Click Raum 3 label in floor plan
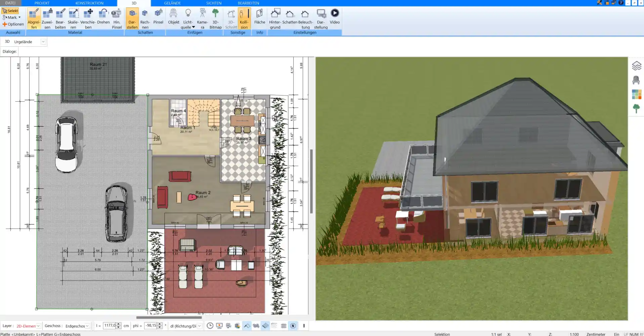Screen dimensions: 644x336 pos(244,139)
